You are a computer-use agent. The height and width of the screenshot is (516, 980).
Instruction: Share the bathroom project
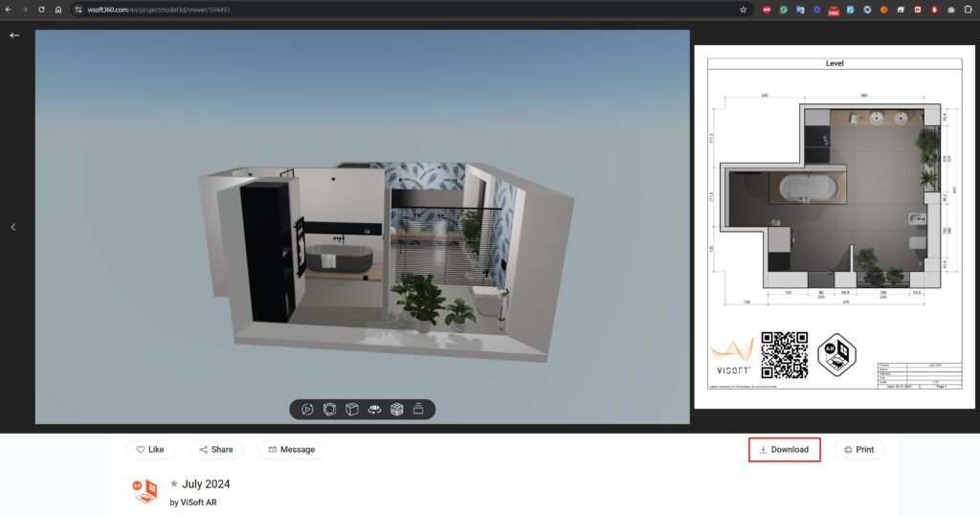(215, 449)
